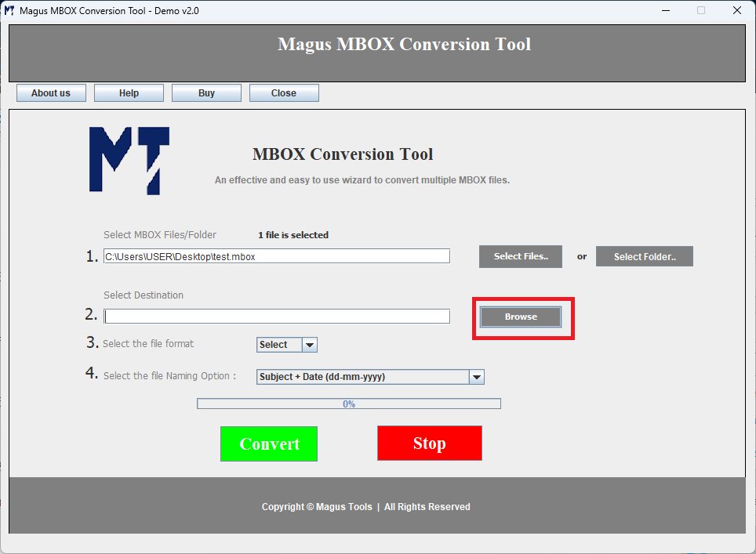Click the 'Select the file Naming Option' label
This screenshot has width=756, height=554.
tap(169, 376)
